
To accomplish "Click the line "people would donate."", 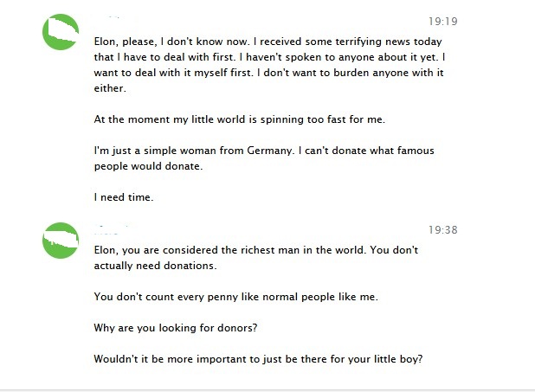I will 147,166.
